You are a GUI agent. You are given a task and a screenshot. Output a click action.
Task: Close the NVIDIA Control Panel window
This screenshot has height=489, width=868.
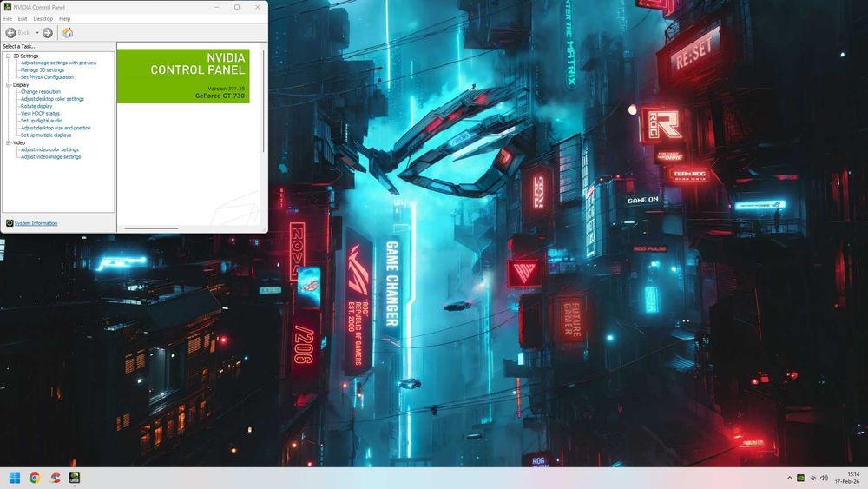pos(258,7)
